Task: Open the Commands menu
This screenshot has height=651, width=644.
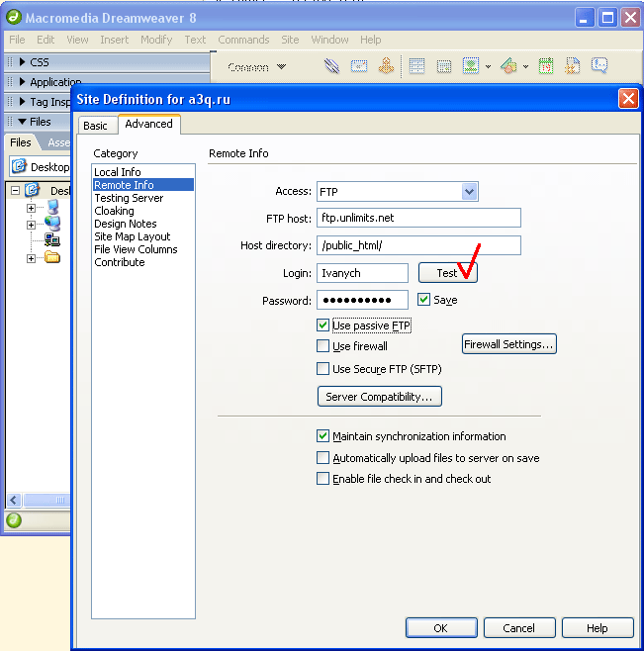Action: coord(243,40)
